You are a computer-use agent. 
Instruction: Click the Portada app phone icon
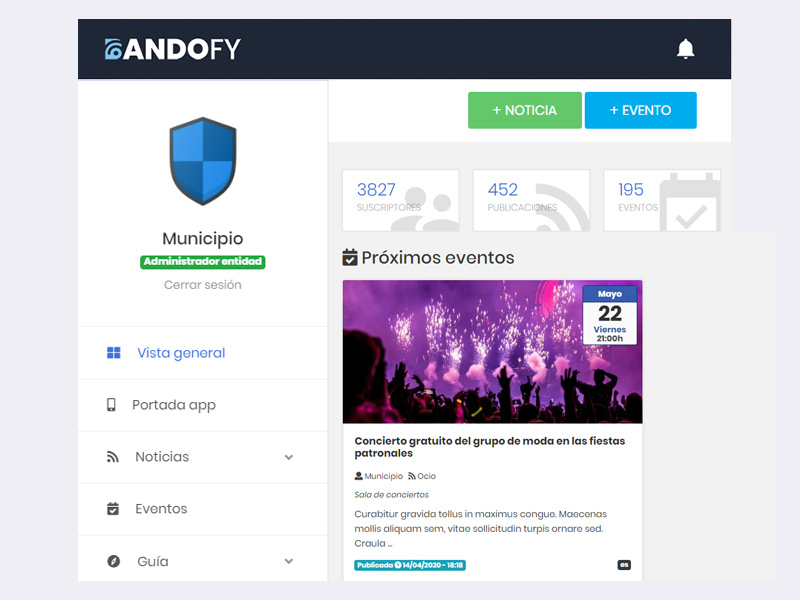coord(111,405)
